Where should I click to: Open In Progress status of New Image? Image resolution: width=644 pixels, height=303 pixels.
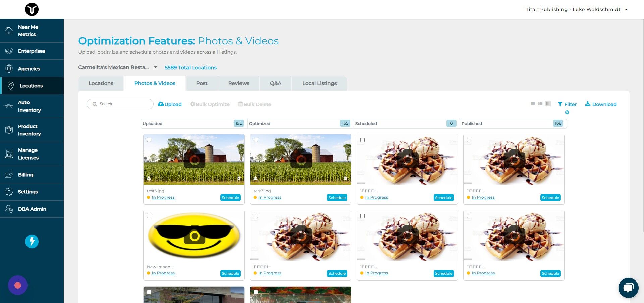(163, 273)
